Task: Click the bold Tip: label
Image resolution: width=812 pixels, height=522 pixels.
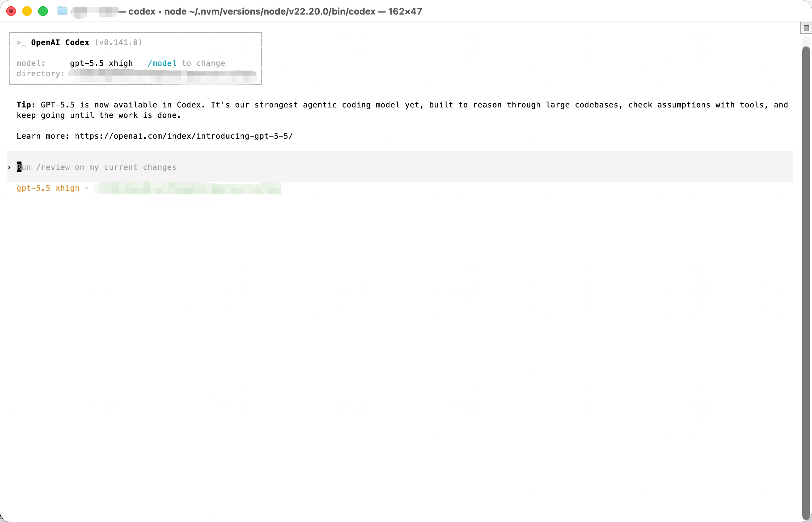Action: [x=26, y=105]
